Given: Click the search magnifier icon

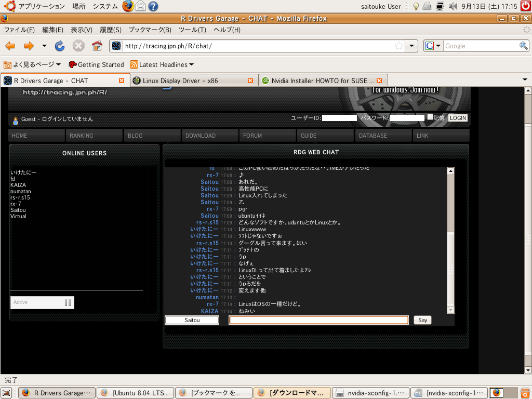Looking at the screenshot, I should pos(524,46).
